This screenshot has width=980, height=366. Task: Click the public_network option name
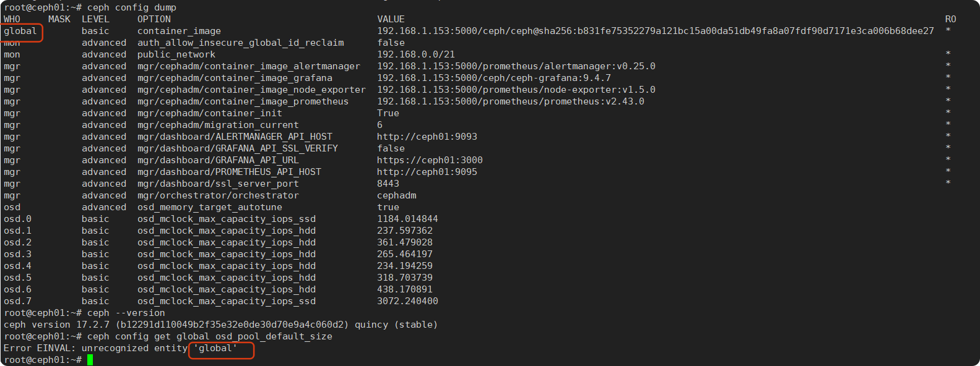pyautogui.click(x=176, y=54)
